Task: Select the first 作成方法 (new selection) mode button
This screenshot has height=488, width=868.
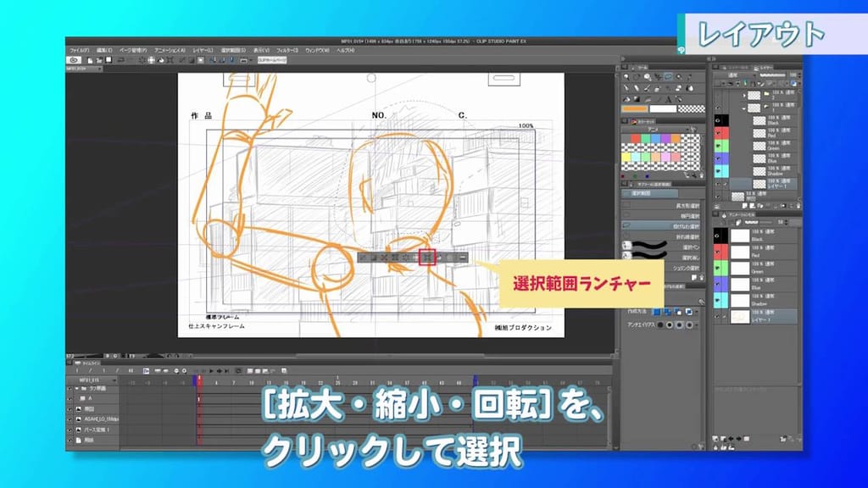Action: point(657,312)
